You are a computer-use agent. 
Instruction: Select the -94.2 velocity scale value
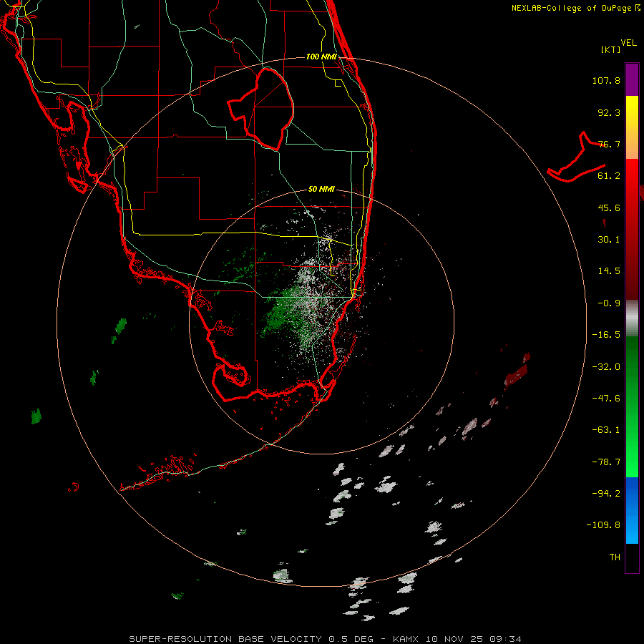[x=606, y=494]
